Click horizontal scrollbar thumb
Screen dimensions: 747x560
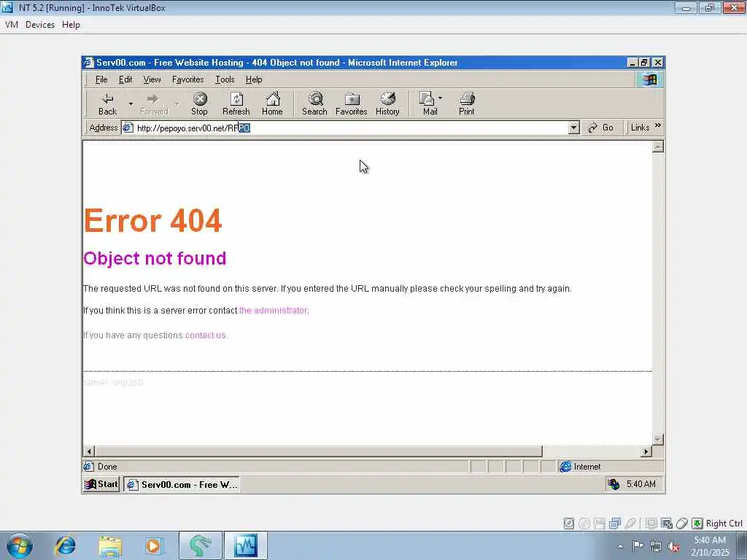pos(318,451)
